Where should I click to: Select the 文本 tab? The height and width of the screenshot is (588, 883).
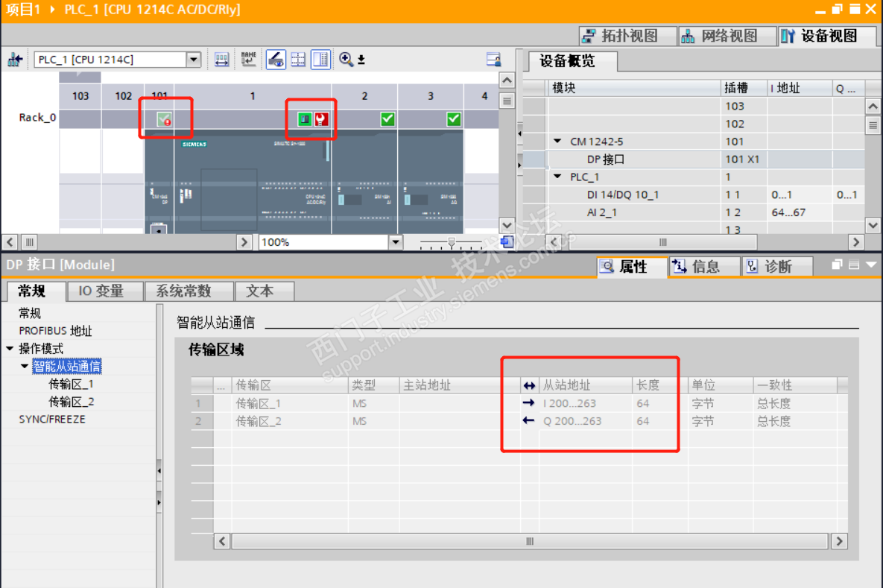pos(265,291)
